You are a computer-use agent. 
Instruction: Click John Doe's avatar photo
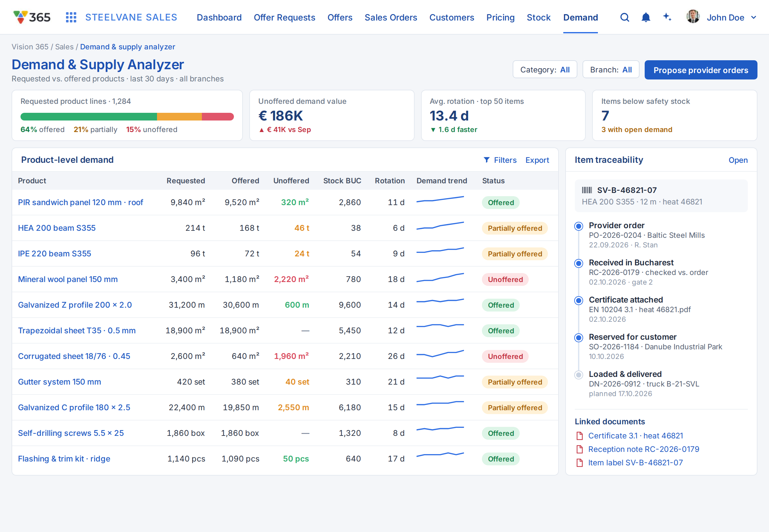(693, 17)
